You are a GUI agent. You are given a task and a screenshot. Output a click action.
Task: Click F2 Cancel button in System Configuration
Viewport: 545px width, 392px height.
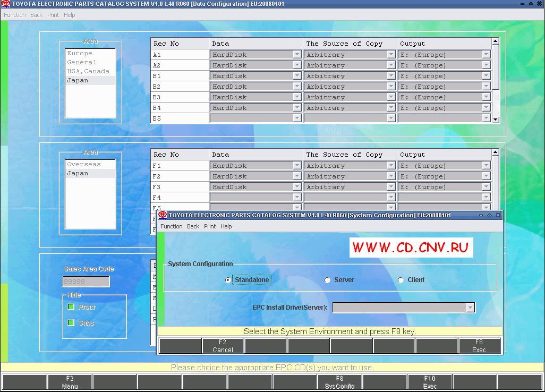pos(223,346)
